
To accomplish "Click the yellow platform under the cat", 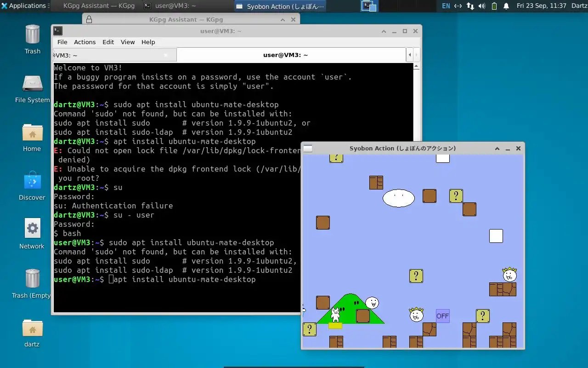I will 335,326.
